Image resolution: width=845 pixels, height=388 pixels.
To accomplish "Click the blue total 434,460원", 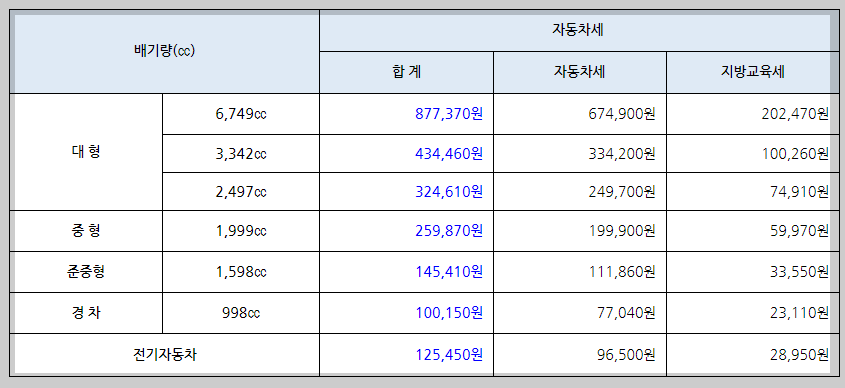I will (x=449, y=154).
